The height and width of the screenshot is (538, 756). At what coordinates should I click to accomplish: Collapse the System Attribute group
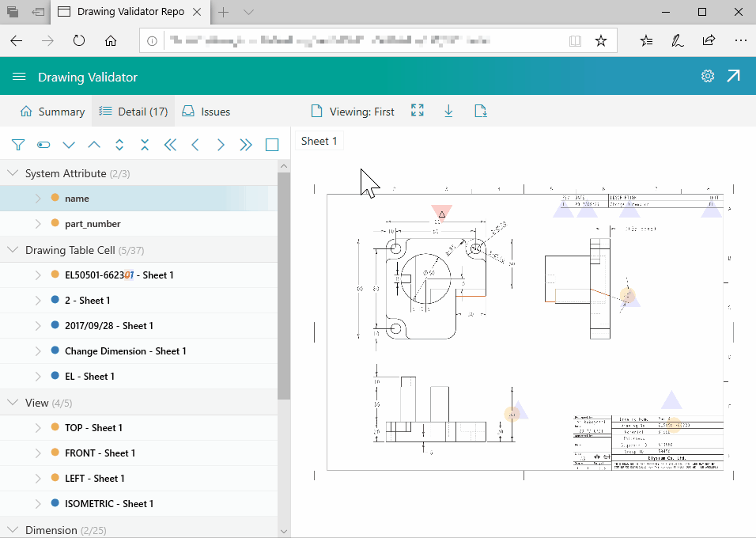[x=13, y=173]
